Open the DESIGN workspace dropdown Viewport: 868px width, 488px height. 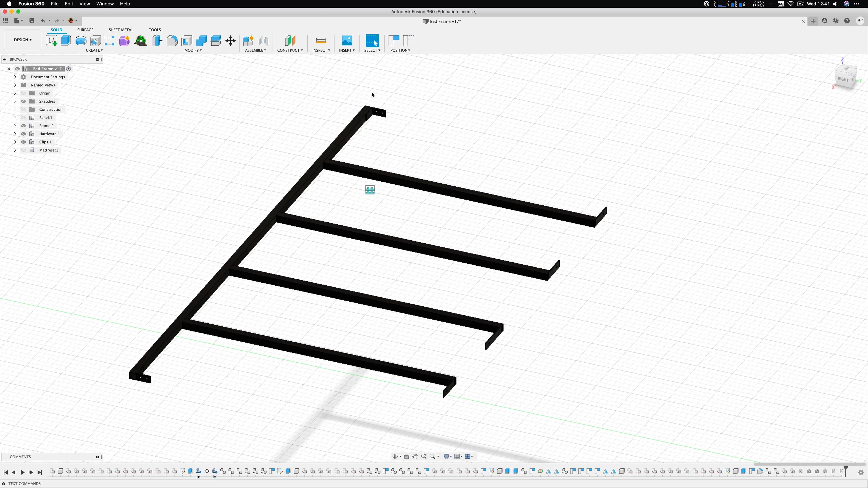(23, 40)
